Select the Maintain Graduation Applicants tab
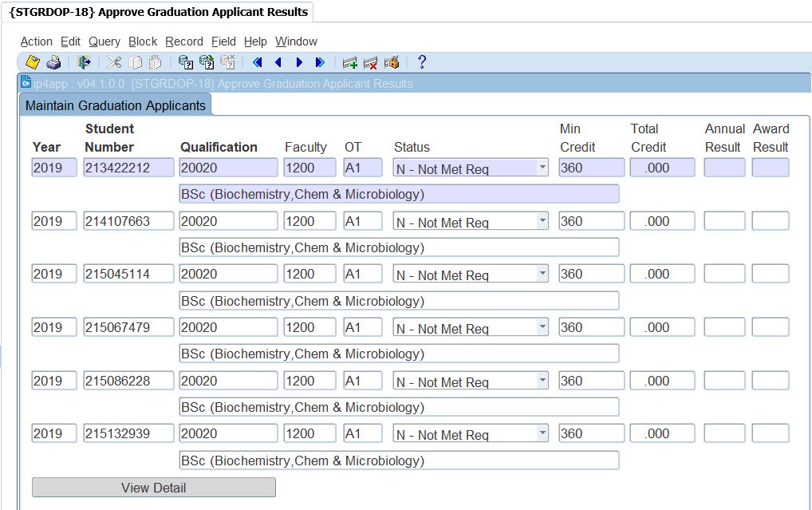812x510 pixels. 115,105
